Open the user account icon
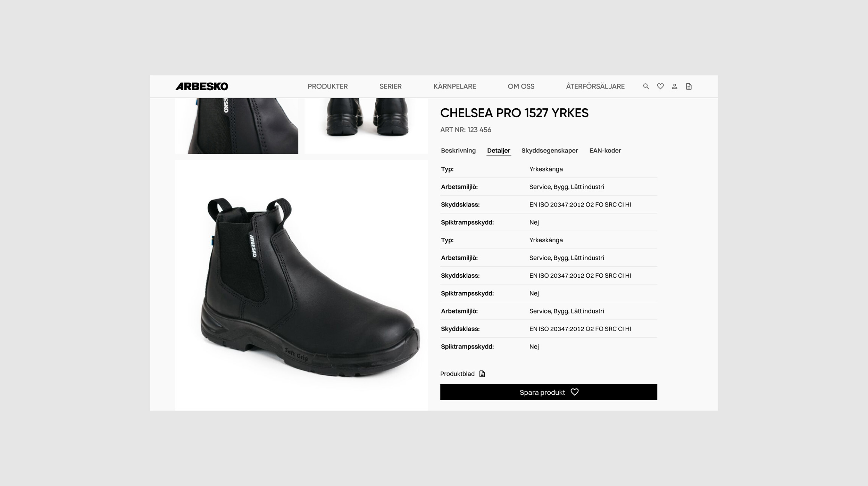 pos(675,86)
